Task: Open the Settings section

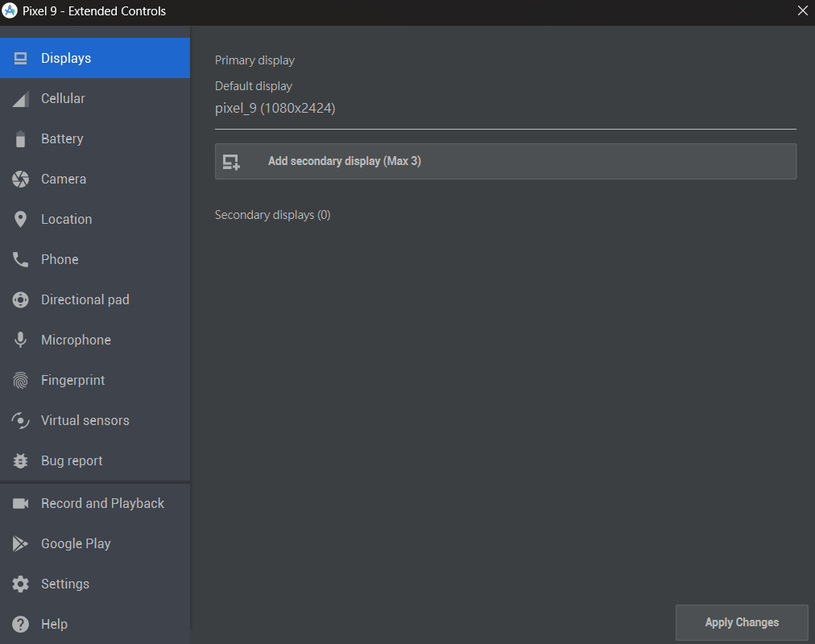Action: tap(95, 584)
